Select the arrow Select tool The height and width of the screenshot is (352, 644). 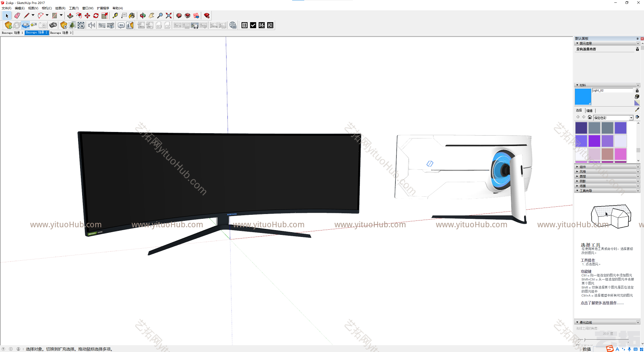7,16
